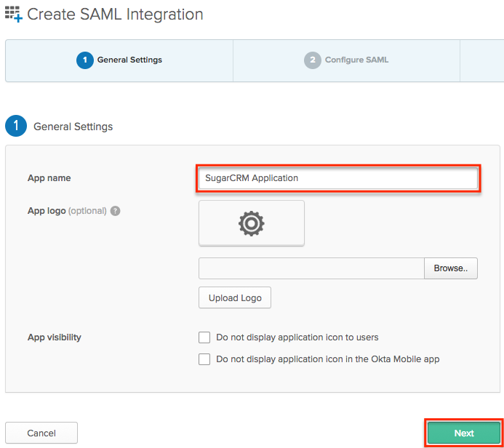Click the 'App logo (optional)' label
The image size is (504, 448).
(x=67, y=211)
